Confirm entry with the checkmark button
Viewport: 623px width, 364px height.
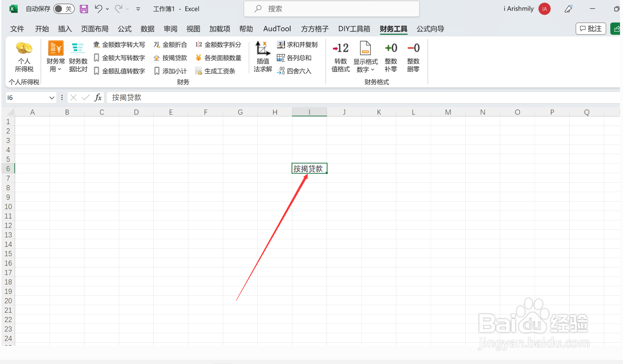[x=86, y=97]
